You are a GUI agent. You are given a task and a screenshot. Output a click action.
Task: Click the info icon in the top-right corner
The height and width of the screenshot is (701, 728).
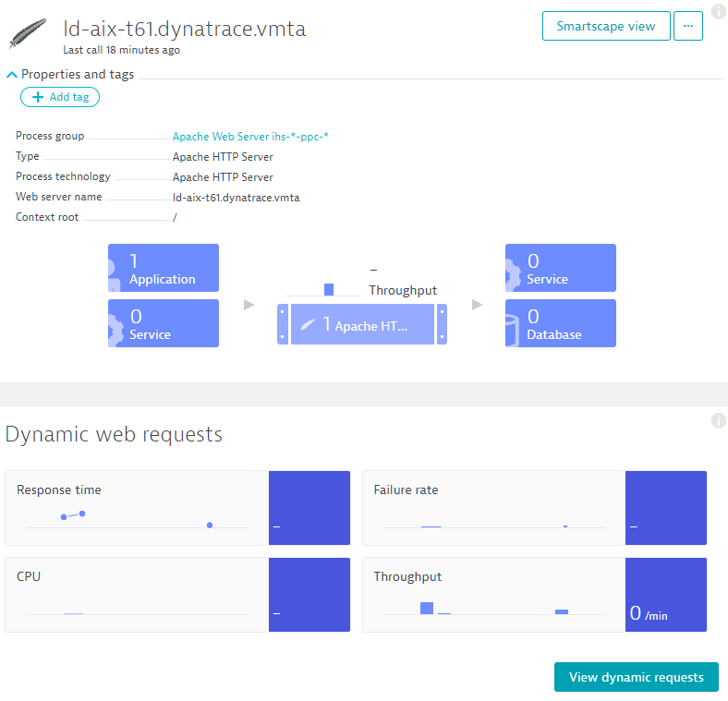point(719,12)
